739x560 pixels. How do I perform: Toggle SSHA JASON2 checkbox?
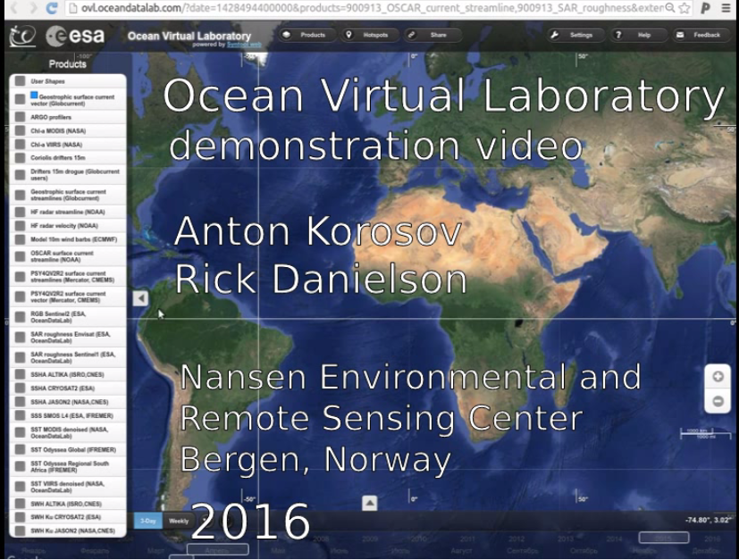(20, 402)
